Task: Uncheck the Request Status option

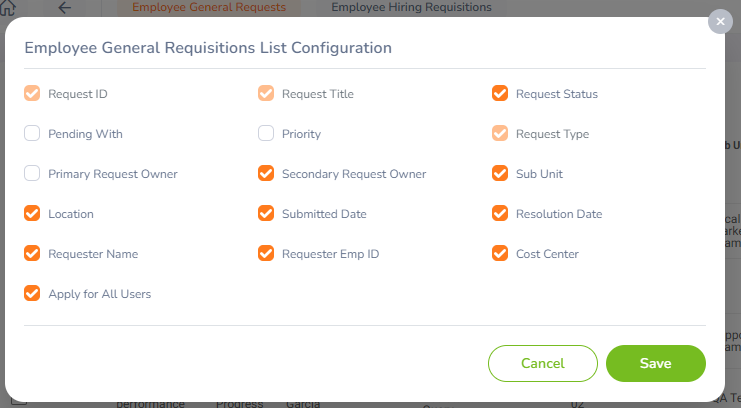Action: [500, 93]
